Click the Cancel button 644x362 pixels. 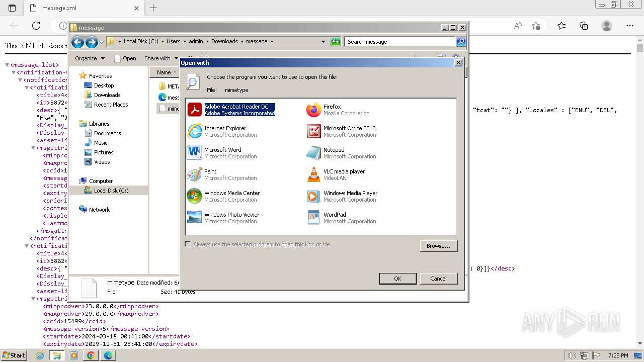click(x=438, y=279)
